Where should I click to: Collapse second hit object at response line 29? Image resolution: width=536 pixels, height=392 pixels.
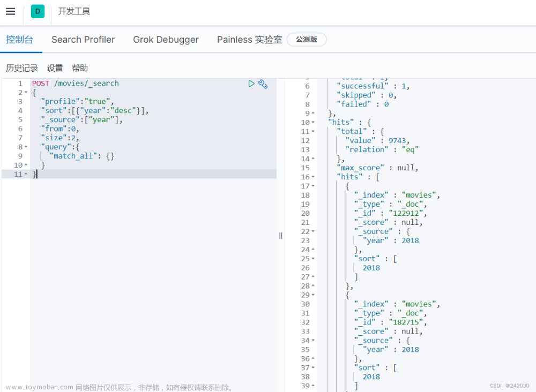pyautogui.click(x=313, y=295)
